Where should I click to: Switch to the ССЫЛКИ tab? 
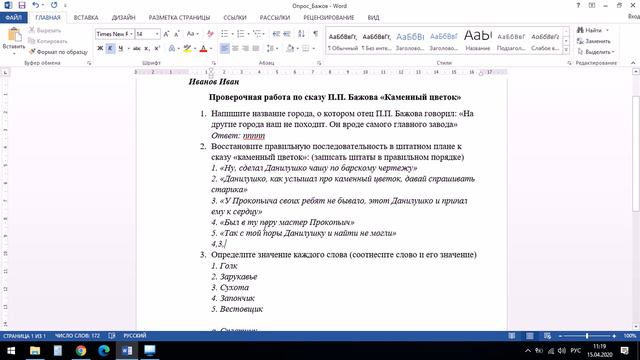(x=235, y=18)
